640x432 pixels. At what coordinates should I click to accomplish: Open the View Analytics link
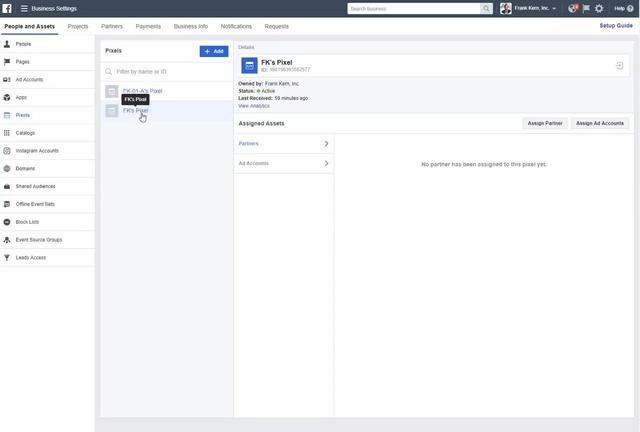click(x=254, y=106)
